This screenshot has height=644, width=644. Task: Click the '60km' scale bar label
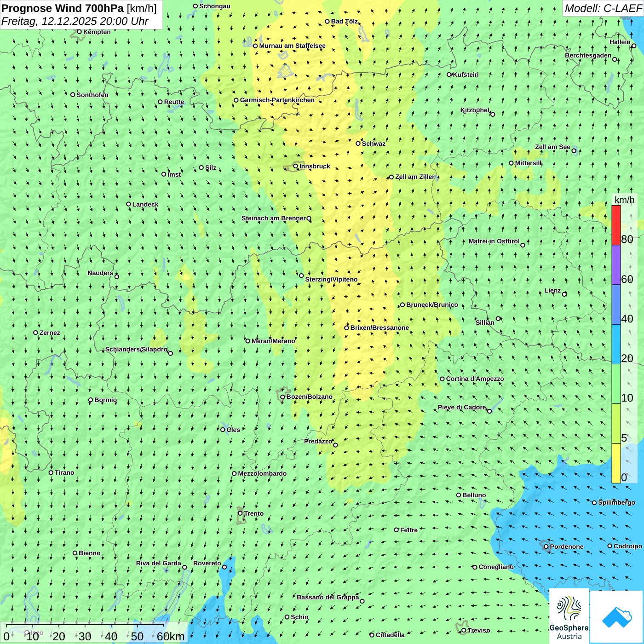click(171, 636)
